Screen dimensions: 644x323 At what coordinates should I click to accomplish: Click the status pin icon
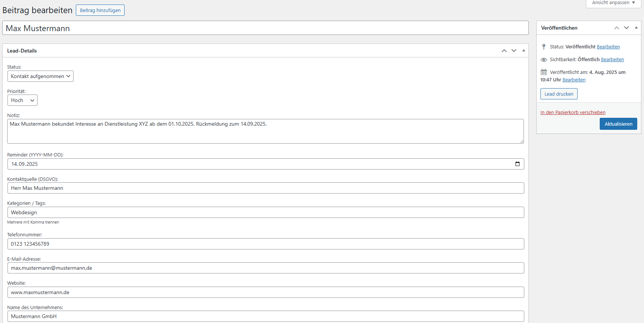(x=544, y=47)
